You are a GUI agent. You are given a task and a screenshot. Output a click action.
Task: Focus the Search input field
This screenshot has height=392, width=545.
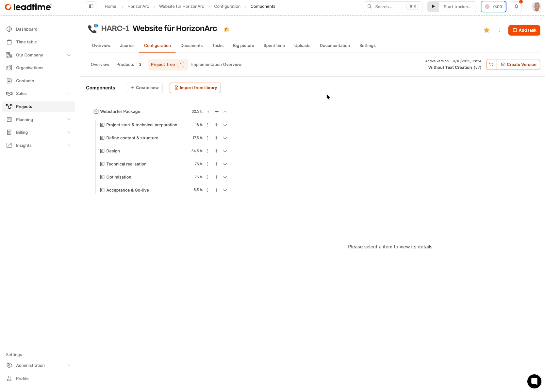click(x=393, y=7)
